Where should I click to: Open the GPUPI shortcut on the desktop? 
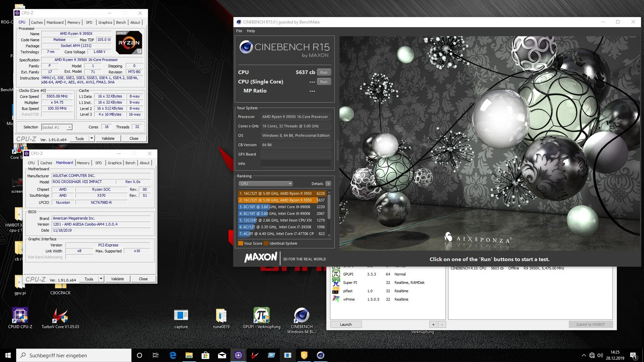pos(261,315)
